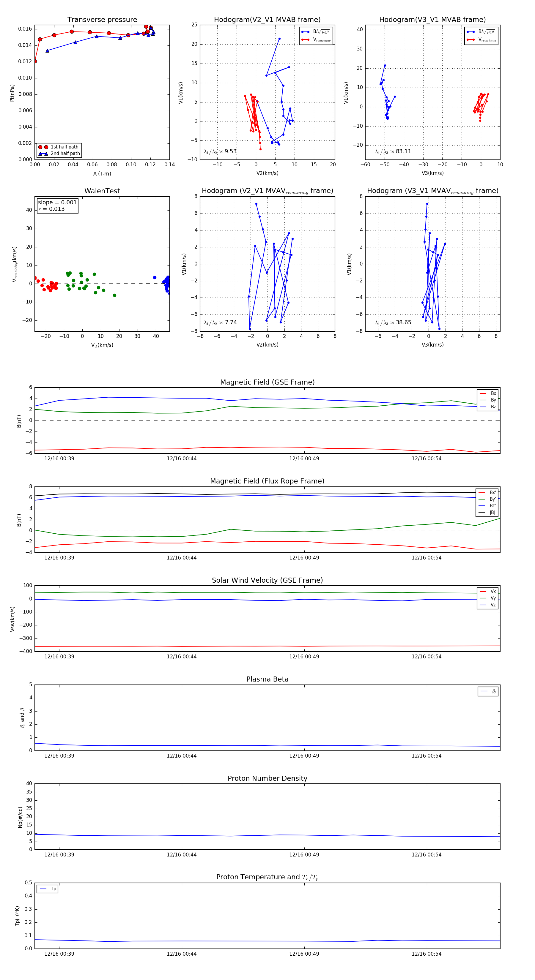Click 'Hodogram (V3_V1 MVAV remaining frame)' title
This screenshot has width=535, height=980.
(432, 191)
